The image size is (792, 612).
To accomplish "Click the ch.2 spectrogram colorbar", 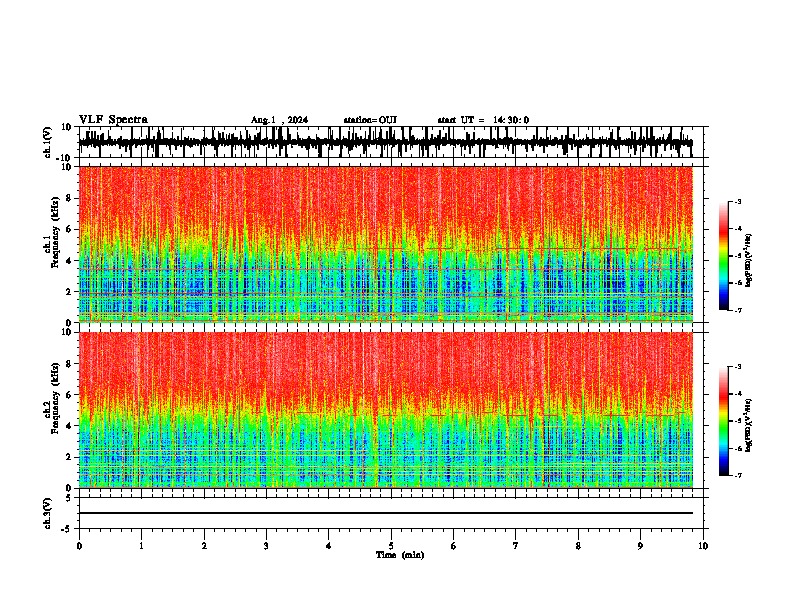I will [724, 421].
